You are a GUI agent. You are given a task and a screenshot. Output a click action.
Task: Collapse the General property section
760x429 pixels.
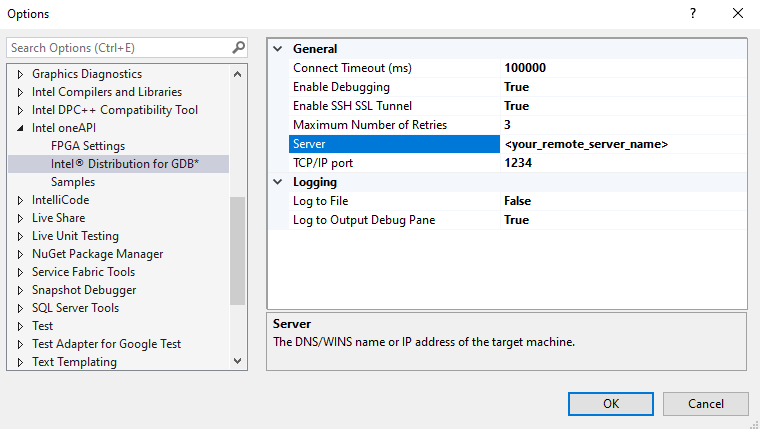click(x=278, y=49)
